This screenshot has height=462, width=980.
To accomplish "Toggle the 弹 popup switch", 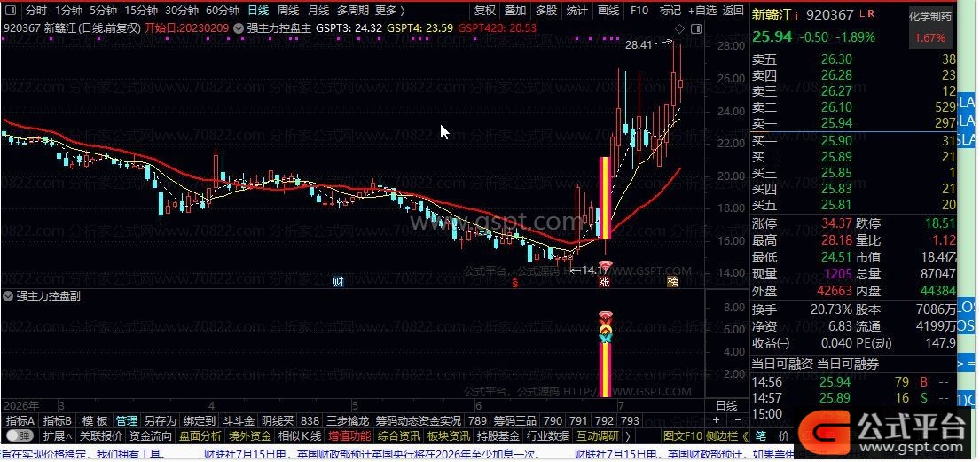I will click(20, 435).
